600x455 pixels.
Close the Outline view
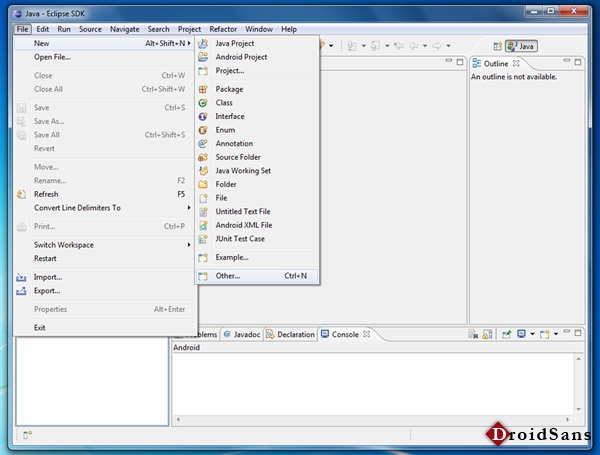tap(516, 64)
